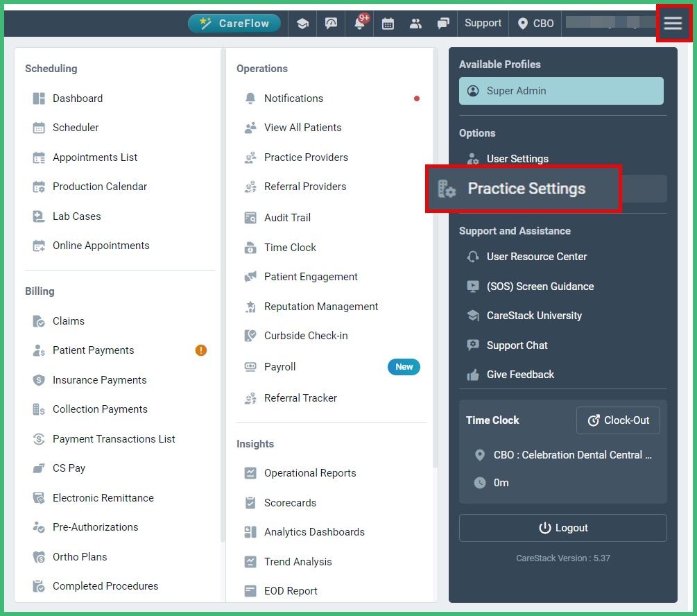Click the calendar icon in top bar

388,23
